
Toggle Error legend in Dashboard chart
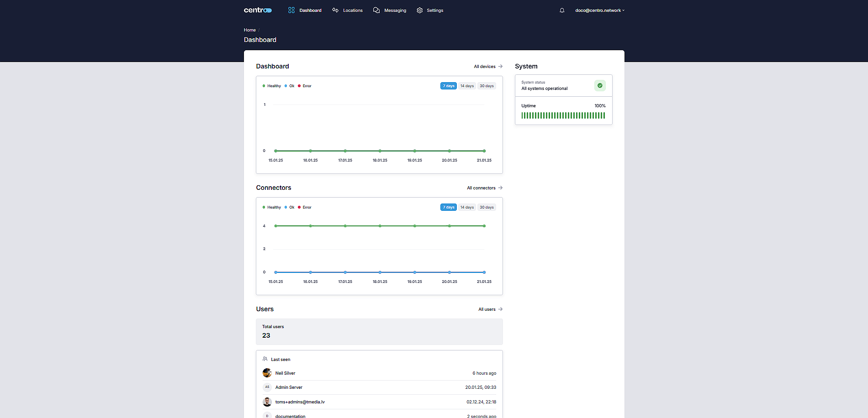305,86
